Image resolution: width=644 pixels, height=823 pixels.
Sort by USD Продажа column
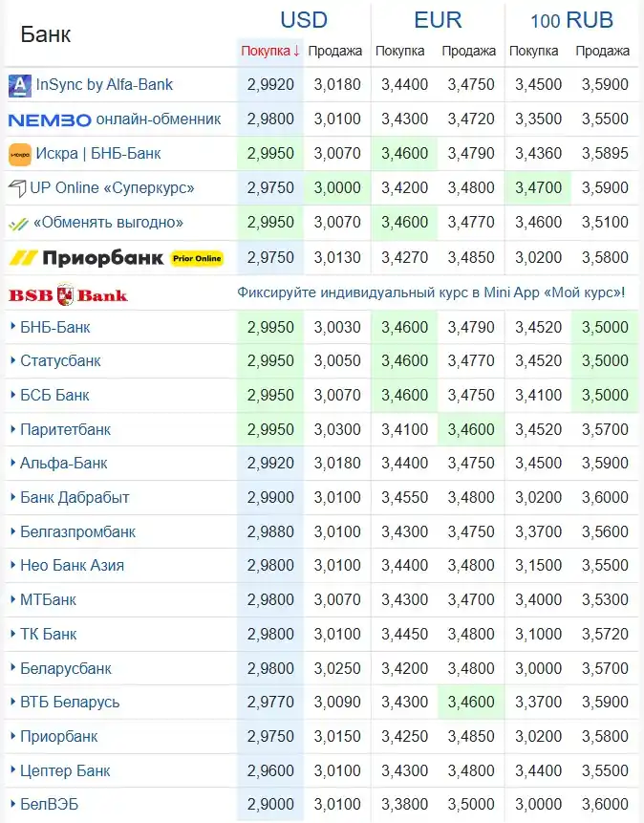[x=334, y=51]
